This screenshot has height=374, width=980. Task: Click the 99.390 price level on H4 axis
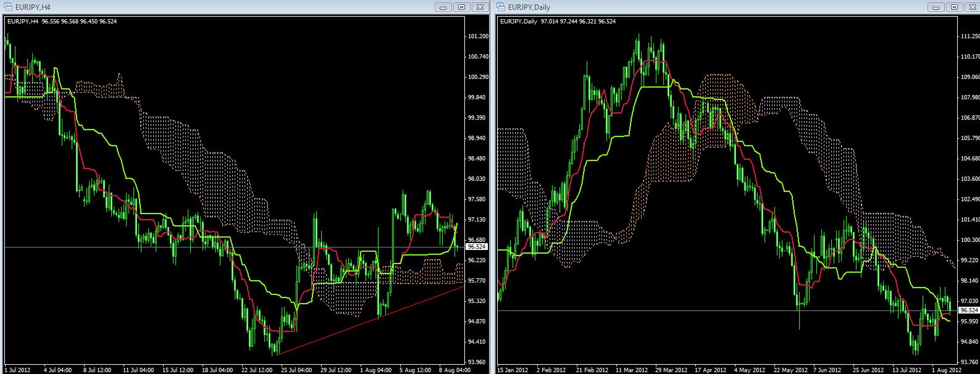coord(479,118)
